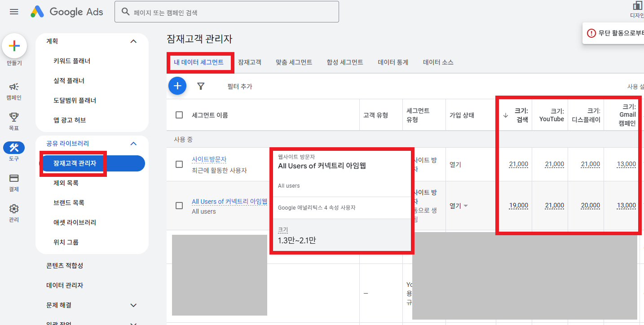Open the navigation hamburger menu
This screenshot has width=644, height=325.
(x=14, y=12)
